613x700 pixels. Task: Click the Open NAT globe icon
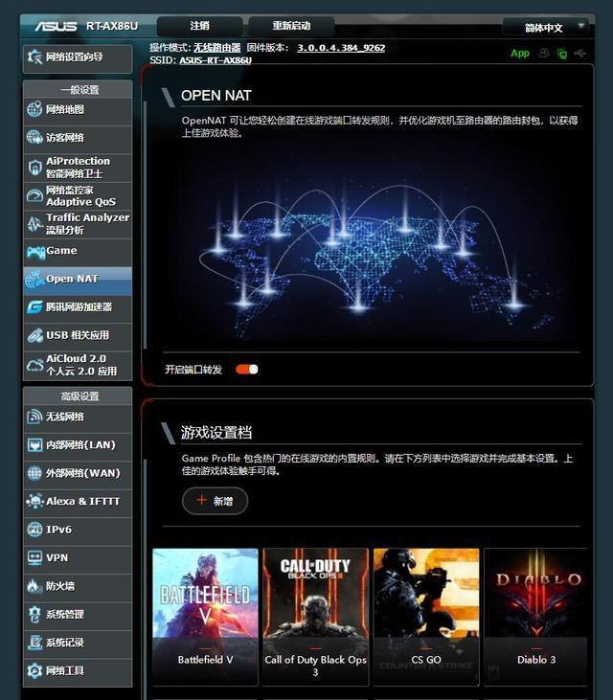(34, 280)
